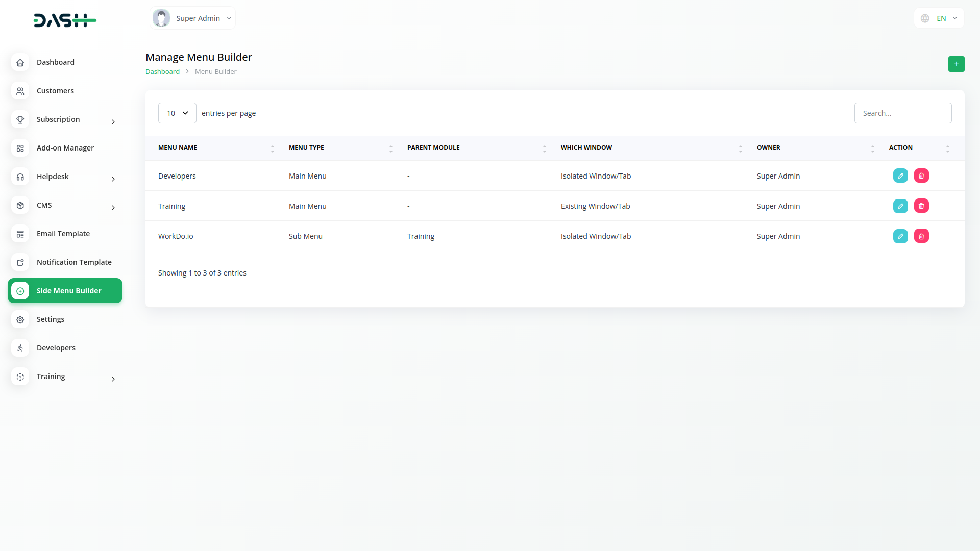Sort table by Owner column
Viewport: 980px width, 551px height.
click(x=872, y=148)
